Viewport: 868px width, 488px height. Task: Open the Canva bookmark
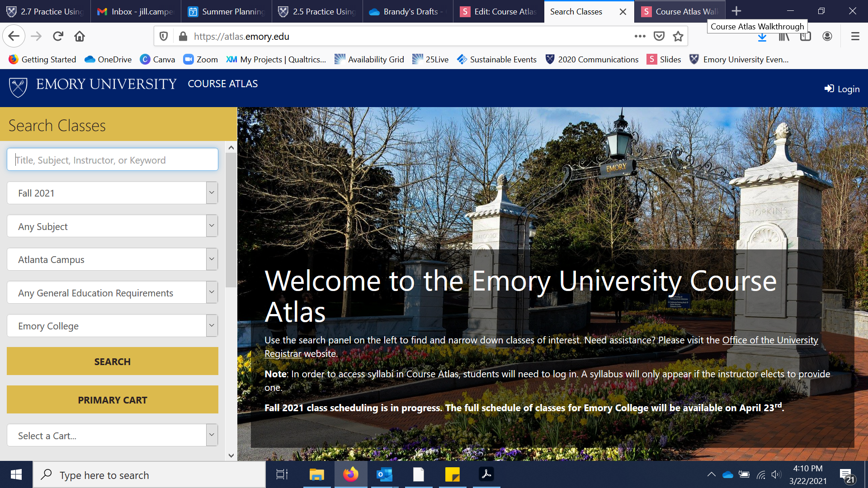157,59
